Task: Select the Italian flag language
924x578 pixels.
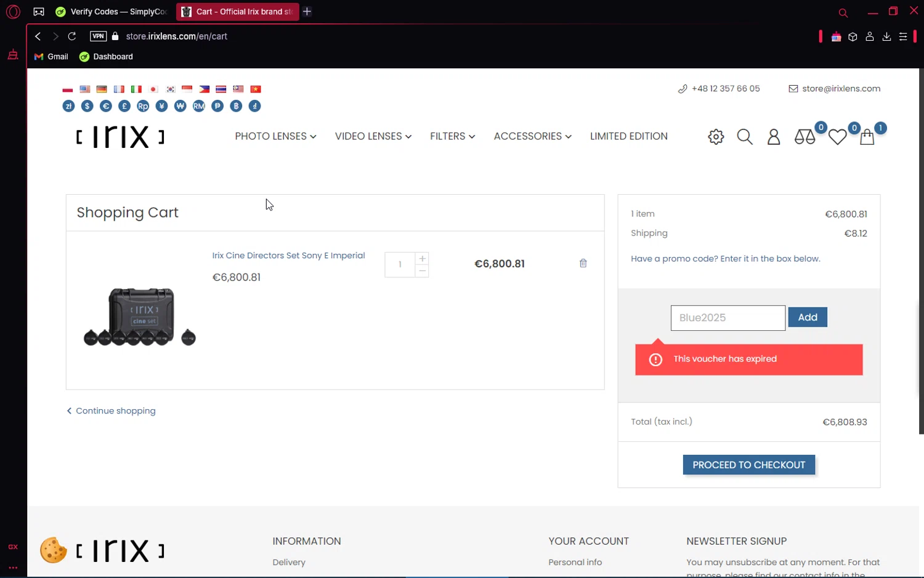Action: point(136,89)
